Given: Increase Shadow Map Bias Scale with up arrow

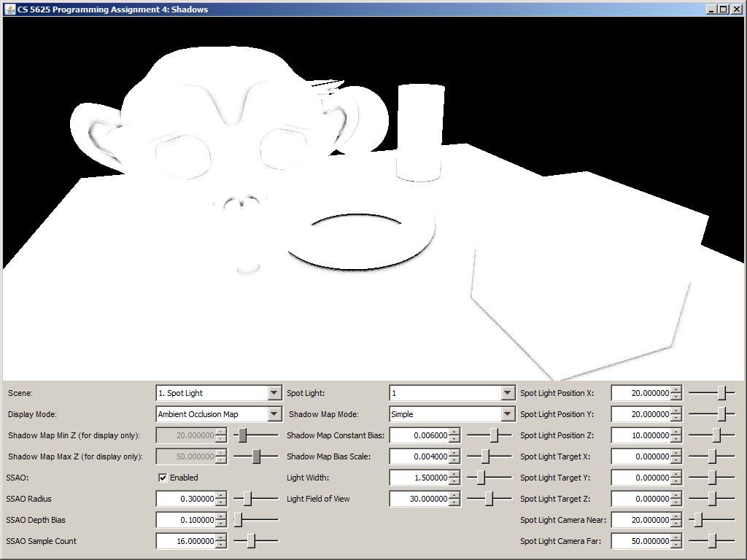Looking at the screenshot, I should pos(454,453).
